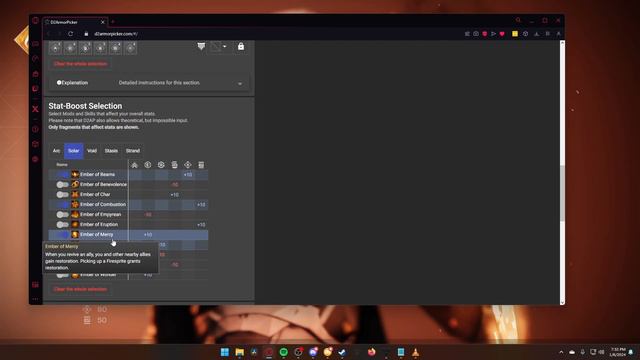Close the D2ArmorPicker tab
The height and width of the screenshot is (360, 640).
click(102, 22)
